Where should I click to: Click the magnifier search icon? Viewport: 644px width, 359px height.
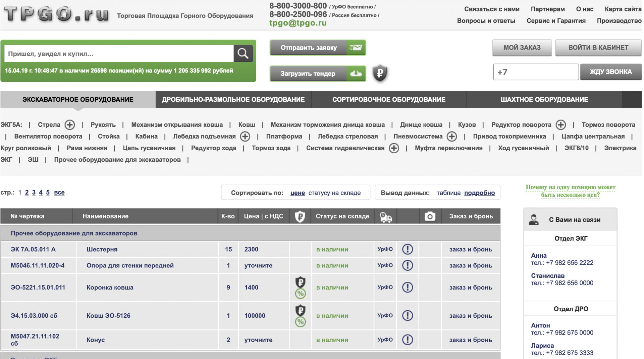(243, 53)
